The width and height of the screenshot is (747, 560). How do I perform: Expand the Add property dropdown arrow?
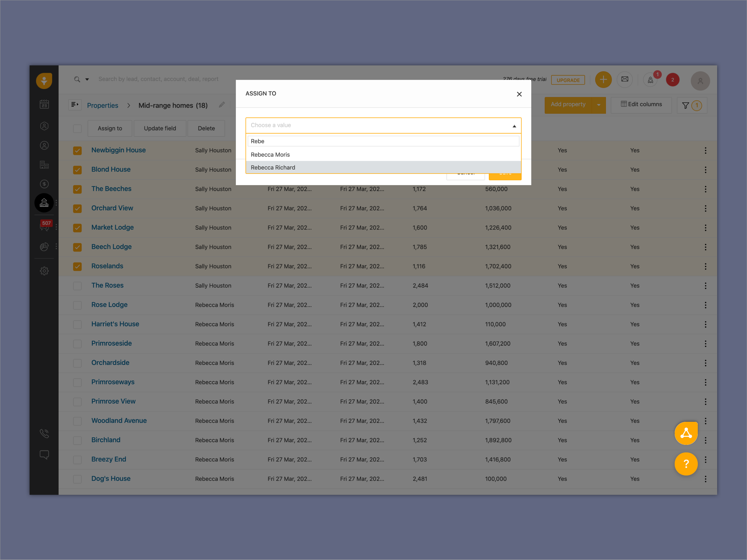(x=598, y=105)
